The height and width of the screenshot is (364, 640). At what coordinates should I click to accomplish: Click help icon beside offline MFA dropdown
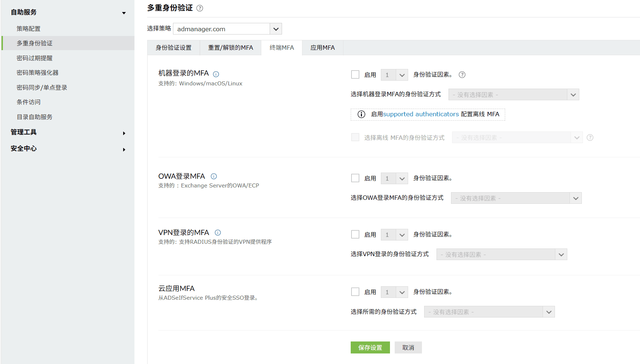pos(590,138)
